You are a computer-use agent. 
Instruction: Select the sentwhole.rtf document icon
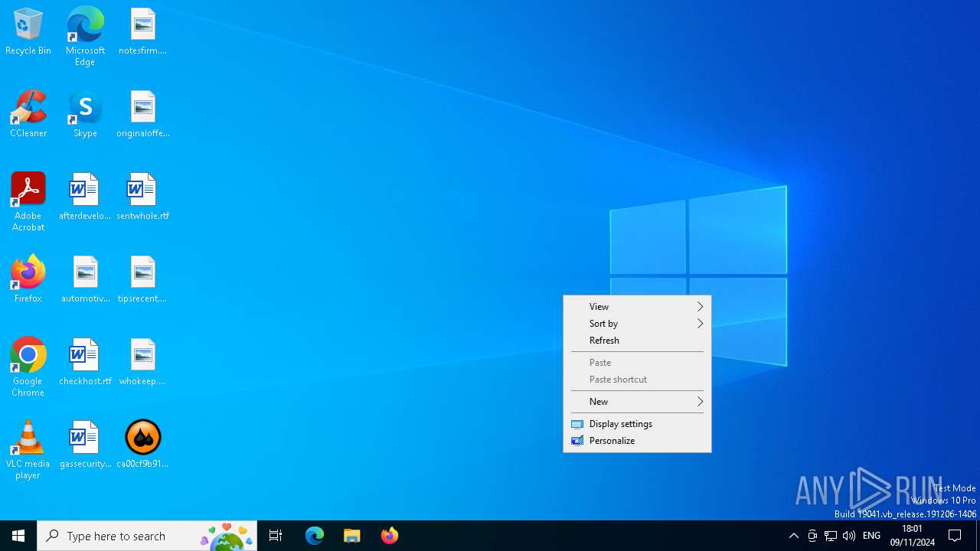(x=142, y=197)
